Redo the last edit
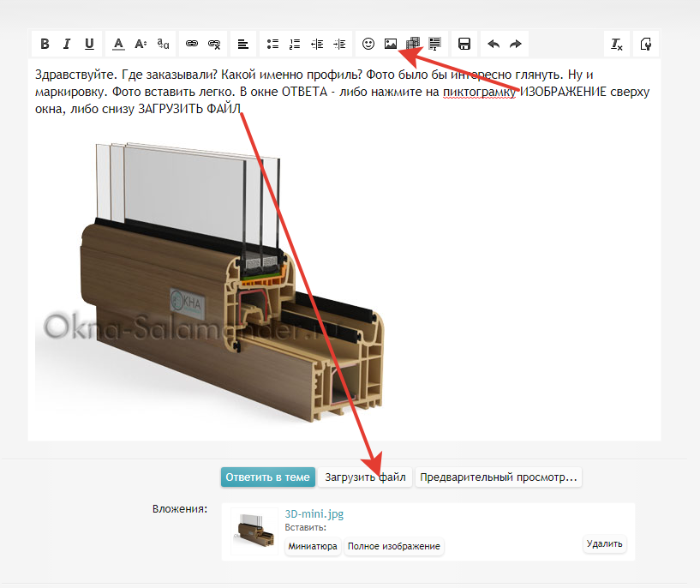Screen dimensions: 700x588 [516, 44]
